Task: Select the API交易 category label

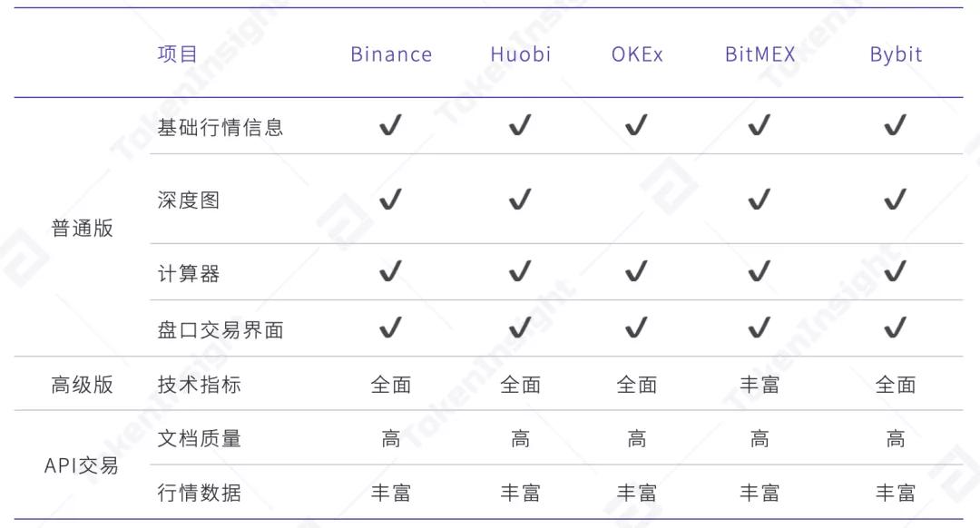Action: coord(82,466)
